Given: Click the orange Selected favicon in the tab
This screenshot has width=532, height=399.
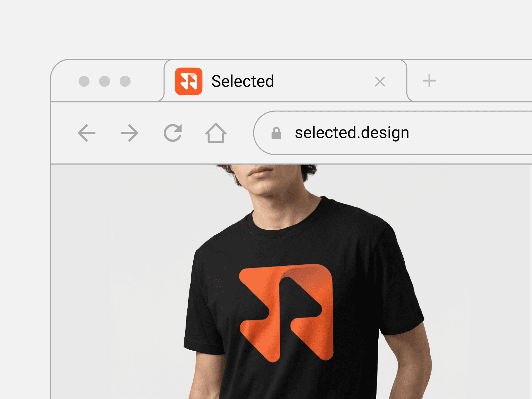Looking at the screenshot, I should pos(189,81).
